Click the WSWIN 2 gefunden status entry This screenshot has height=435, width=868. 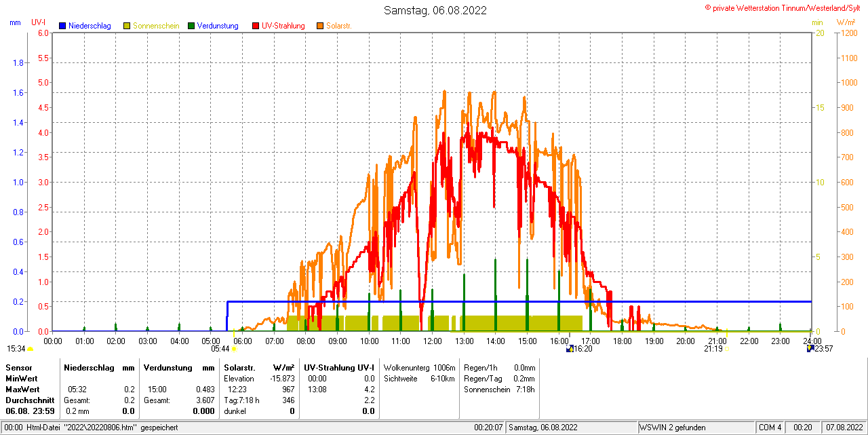click(x=673, y=428)
